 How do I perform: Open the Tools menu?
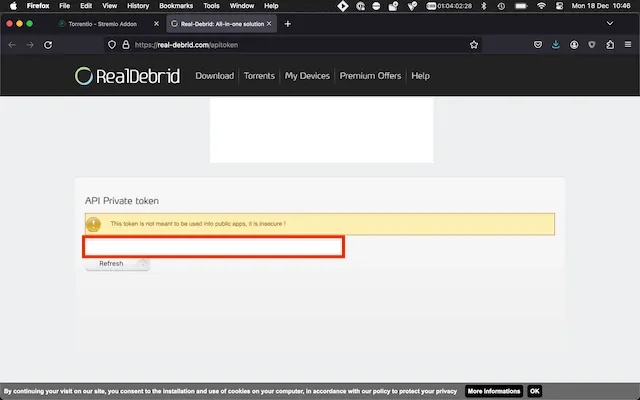211,6
